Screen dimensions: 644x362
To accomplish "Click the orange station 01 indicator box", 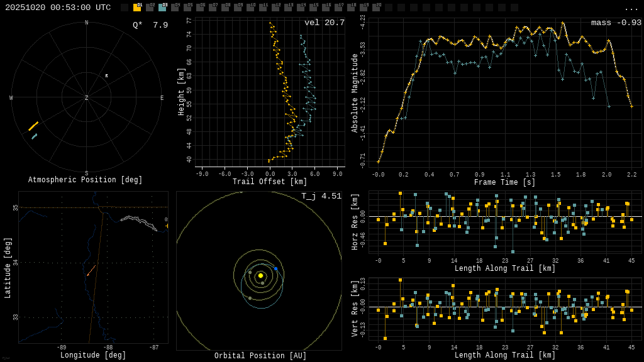I will tap(137, 8).
